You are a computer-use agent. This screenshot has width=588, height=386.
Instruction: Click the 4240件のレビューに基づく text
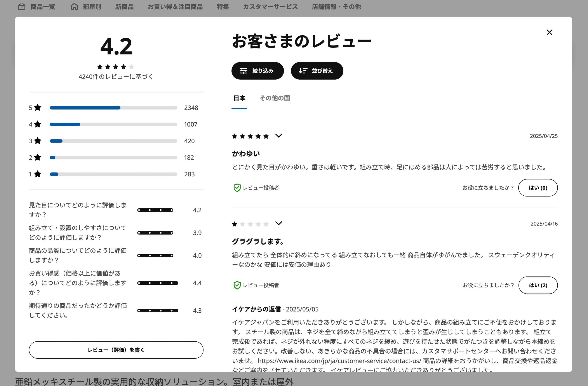tap(116, 77)
